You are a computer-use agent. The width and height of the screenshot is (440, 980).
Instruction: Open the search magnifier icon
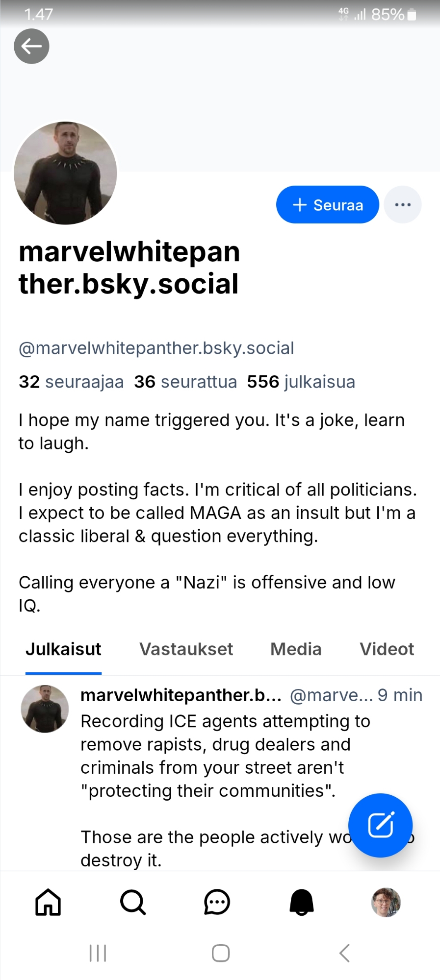click(x=132, y=902)
